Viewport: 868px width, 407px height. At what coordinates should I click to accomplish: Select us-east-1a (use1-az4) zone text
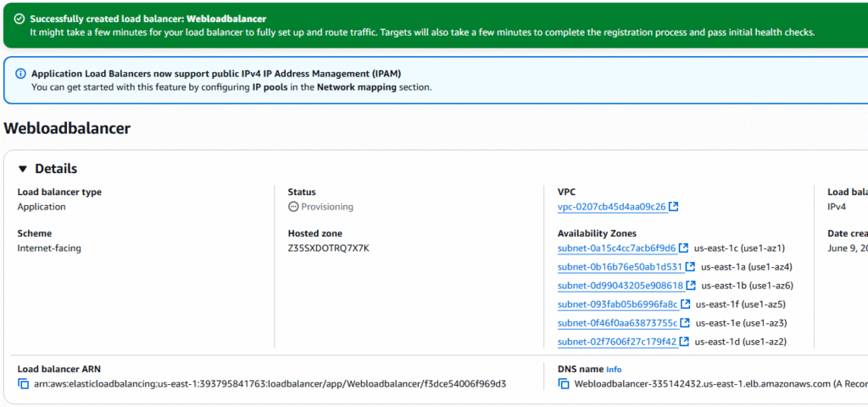tap(747, 267)
